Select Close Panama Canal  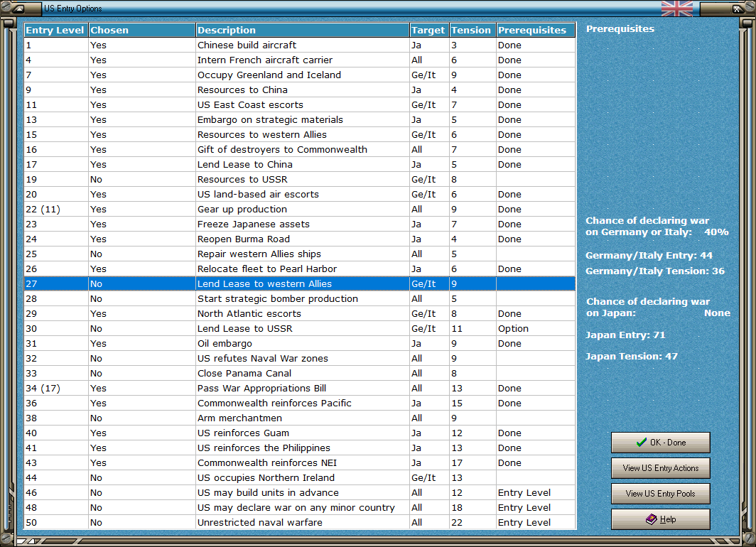[299, 374]
